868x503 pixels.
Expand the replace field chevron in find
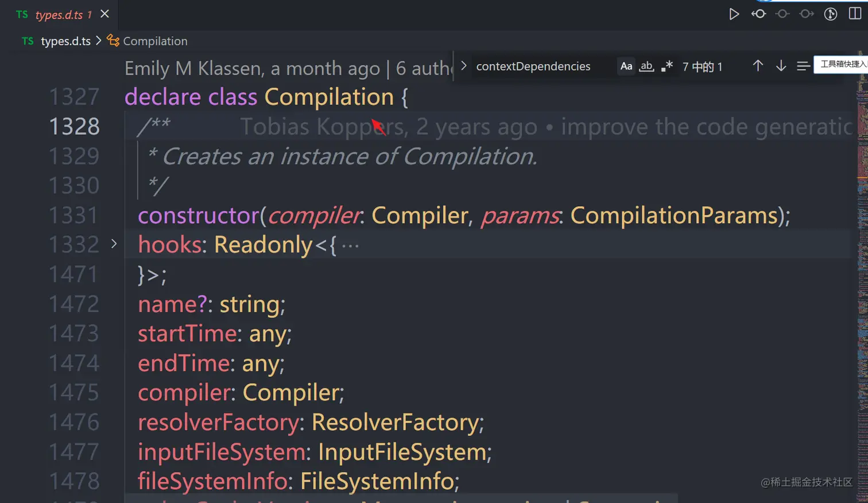[x=463, y=66]
